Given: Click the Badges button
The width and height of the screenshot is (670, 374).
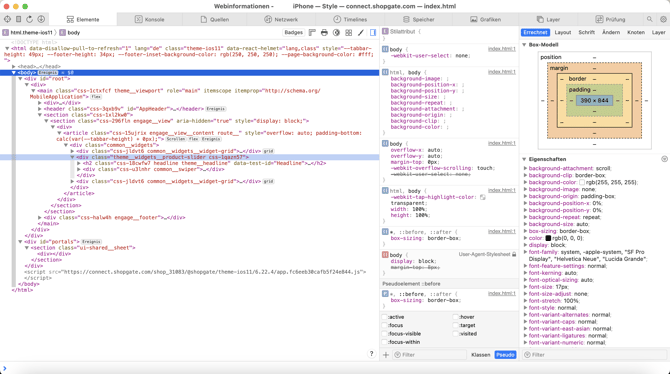Looking at the screenshot, I should click(x=294, y=32).
